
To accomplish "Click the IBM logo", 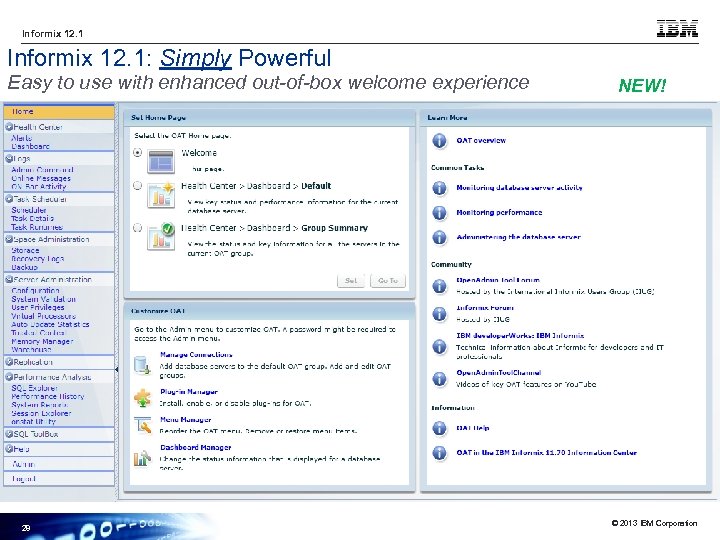I will [x=677, y=28].
